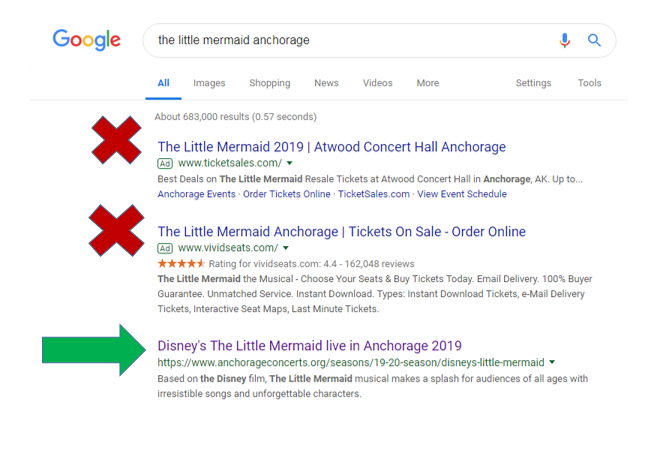Open Disney's The Little Mermaid live in Anchorage link

(x=310, y=346)
